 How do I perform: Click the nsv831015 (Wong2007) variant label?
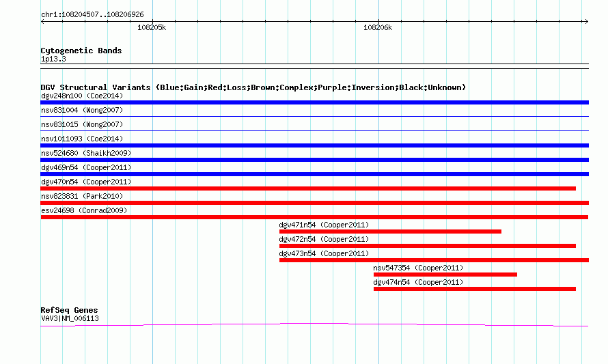82,124
